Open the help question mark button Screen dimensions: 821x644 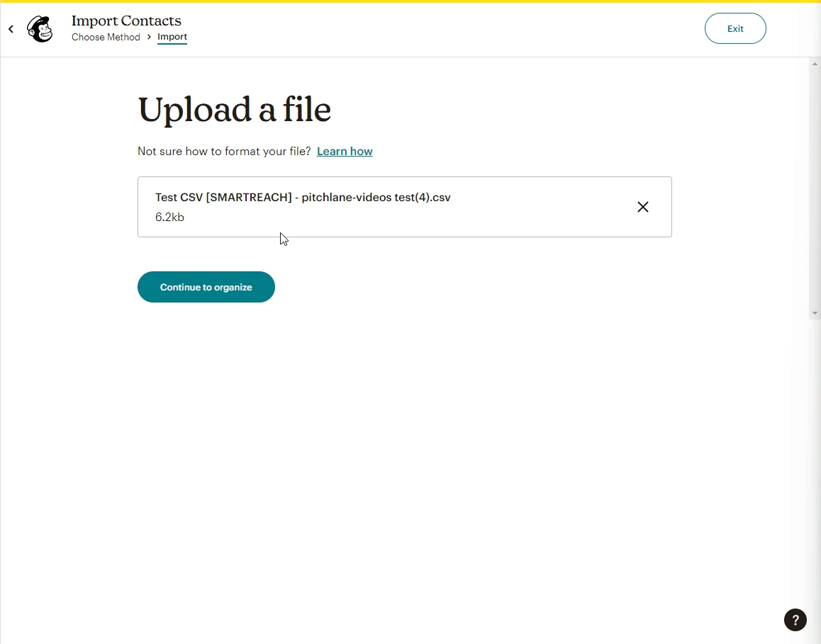795,620
